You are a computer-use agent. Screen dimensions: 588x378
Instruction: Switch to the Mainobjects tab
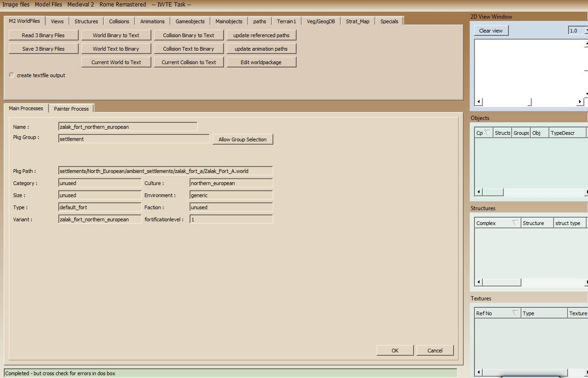pos(229,21)
